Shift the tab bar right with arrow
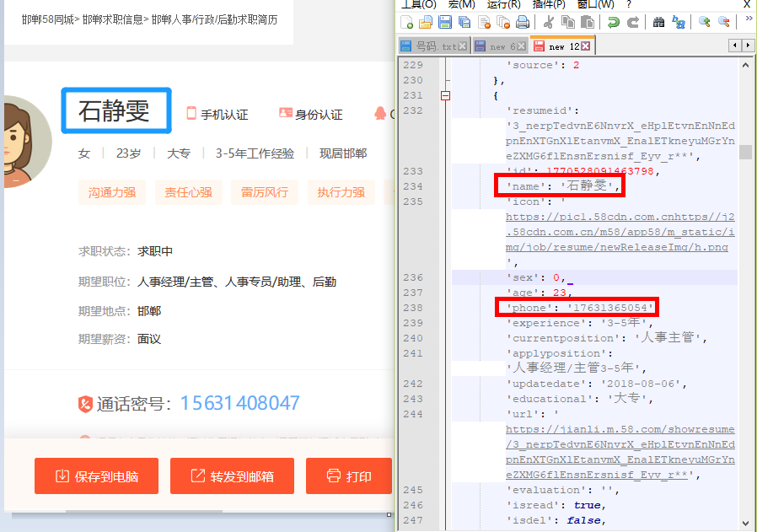This screenshot has height=532, width=757. pyautogui.click(x=748, y=46)
